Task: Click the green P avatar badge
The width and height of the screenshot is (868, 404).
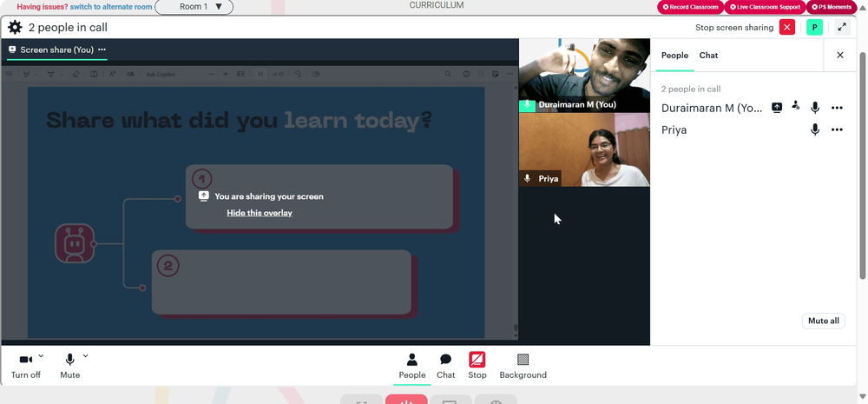Action: click(x=814, y=27)
